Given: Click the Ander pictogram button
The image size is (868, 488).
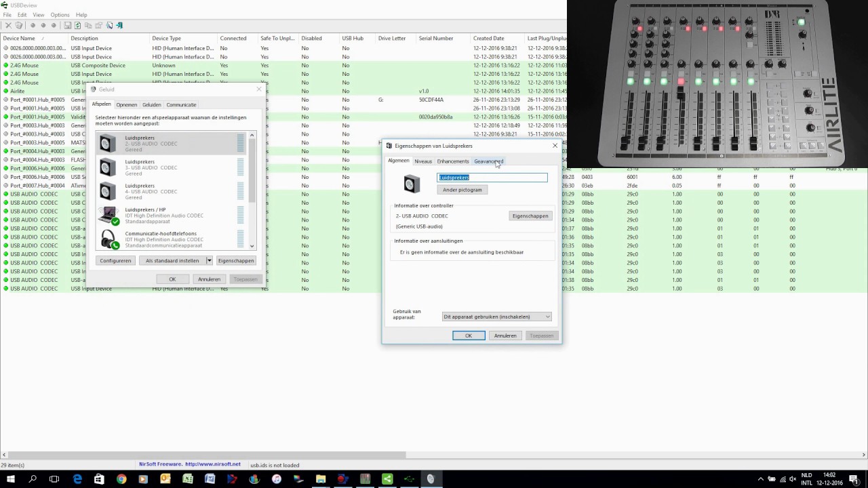Looking at the screenshot, I should 462,190.
